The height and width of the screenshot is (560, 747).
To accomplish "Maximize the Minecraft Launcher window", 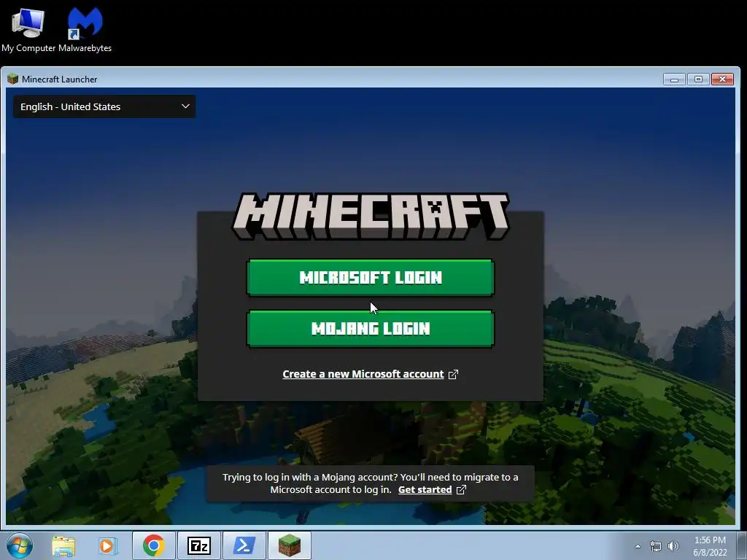I will (698, 79).
